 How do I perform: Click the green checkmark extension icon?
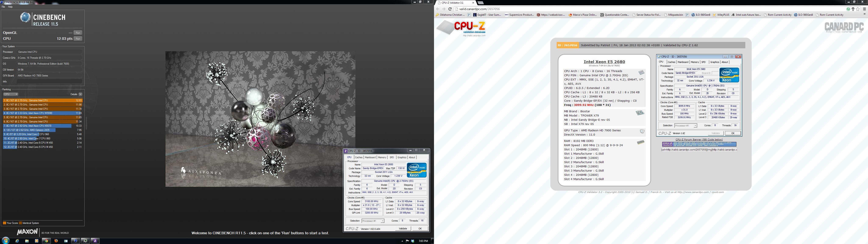point(849,9)
